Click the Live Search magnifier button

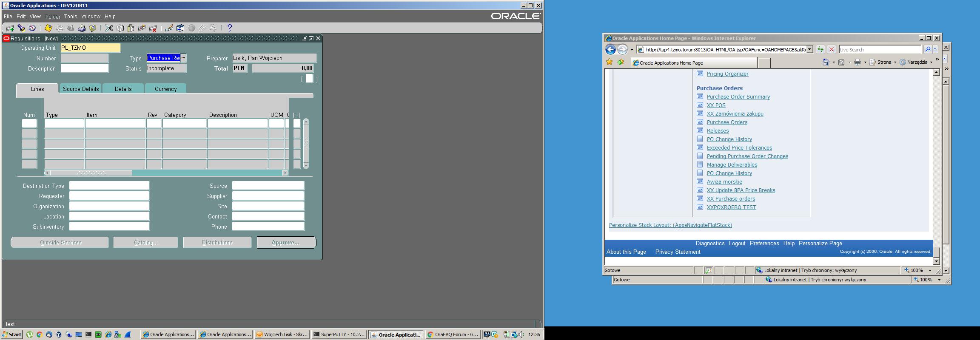928,49
